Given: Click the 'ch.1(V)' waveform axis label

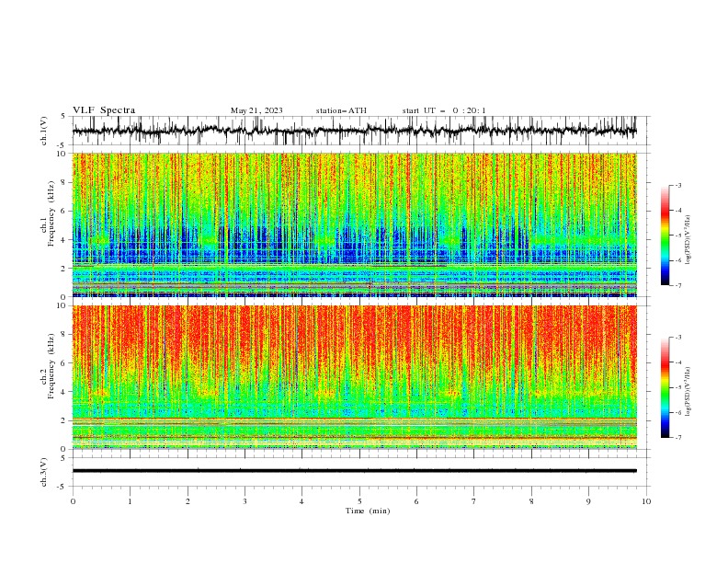Looking at the screenshot, I should 44,131.
